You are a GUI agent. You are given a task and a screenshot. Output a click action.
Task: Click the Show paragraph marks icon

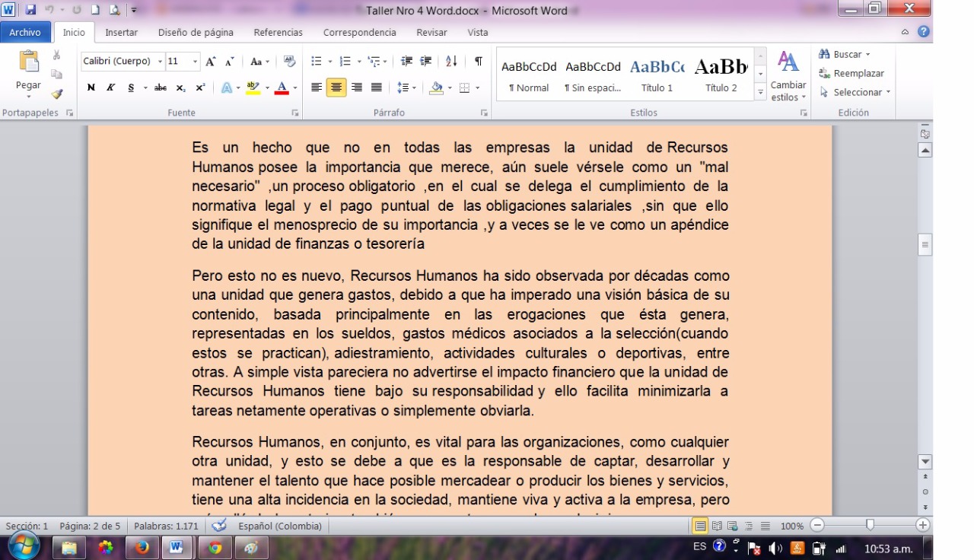click(x=478, y=62)
